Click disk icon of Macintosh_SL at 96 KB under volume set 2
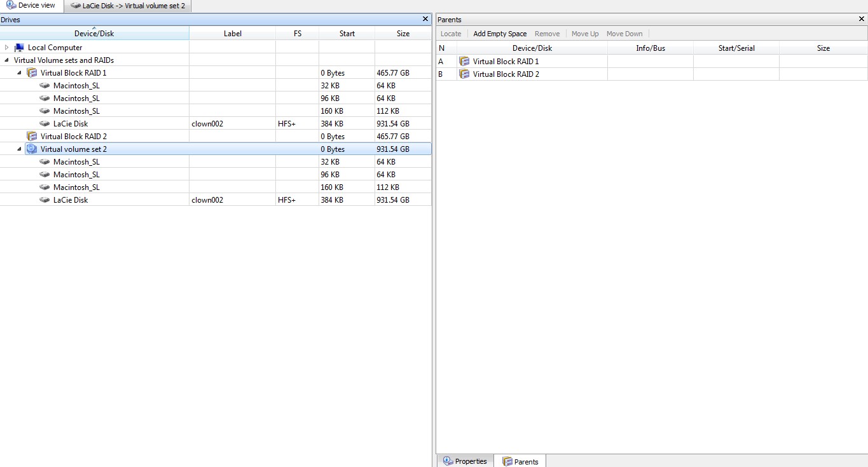868x467 pixels. [45, 175]
